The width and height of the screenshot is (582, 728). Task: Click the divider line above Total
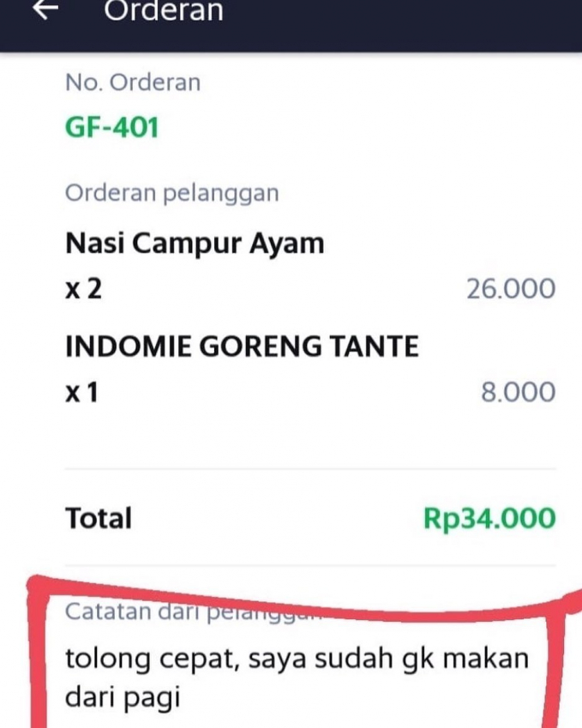point(310,469)
